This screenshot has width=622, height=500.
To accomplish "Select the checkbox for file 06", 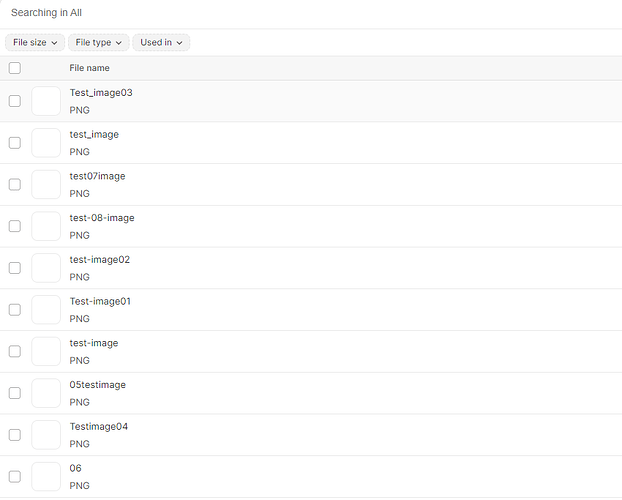I will 14,476.
